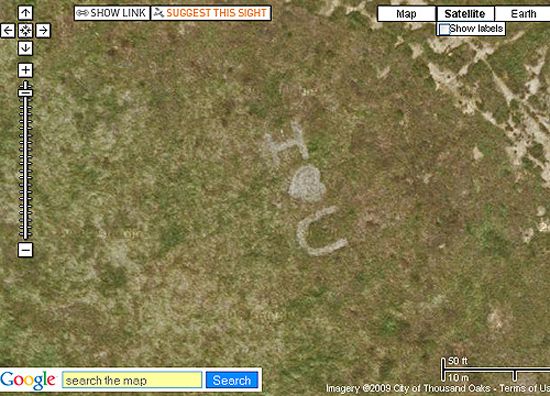Click SUGGEST THIS SIGHT button
550x396 pixels.
pos(211,13)
